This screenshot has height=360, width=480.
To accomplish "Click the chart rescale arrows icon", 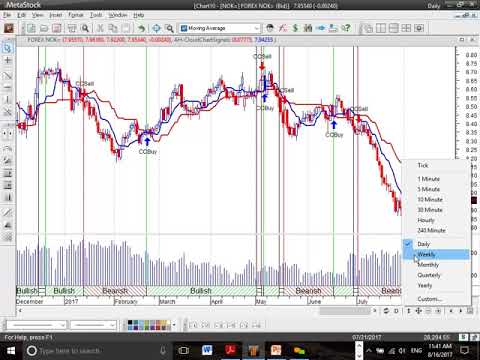I will pyautogui.click(x=418, y=311).
